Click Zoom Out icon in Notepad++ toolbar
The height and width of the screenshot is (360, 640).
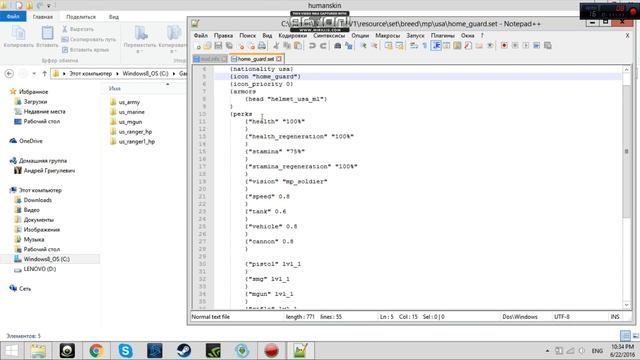tap(373, 46)
